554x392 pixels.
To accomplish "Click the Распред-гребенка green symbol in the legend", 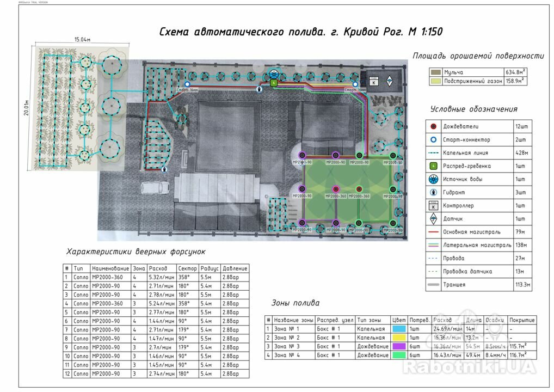I will (434, 166).
